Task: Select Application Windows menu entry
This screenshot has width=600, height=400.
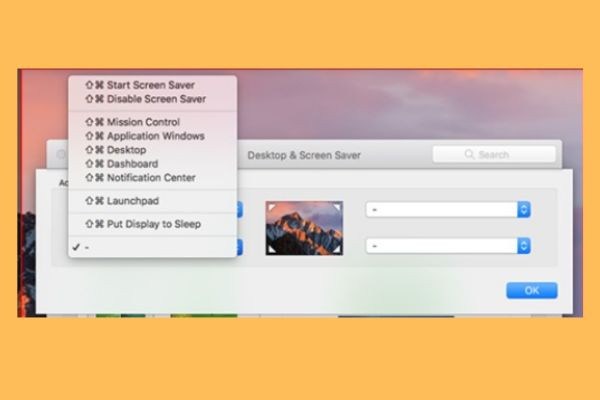Action: click(x=153, y=136)
